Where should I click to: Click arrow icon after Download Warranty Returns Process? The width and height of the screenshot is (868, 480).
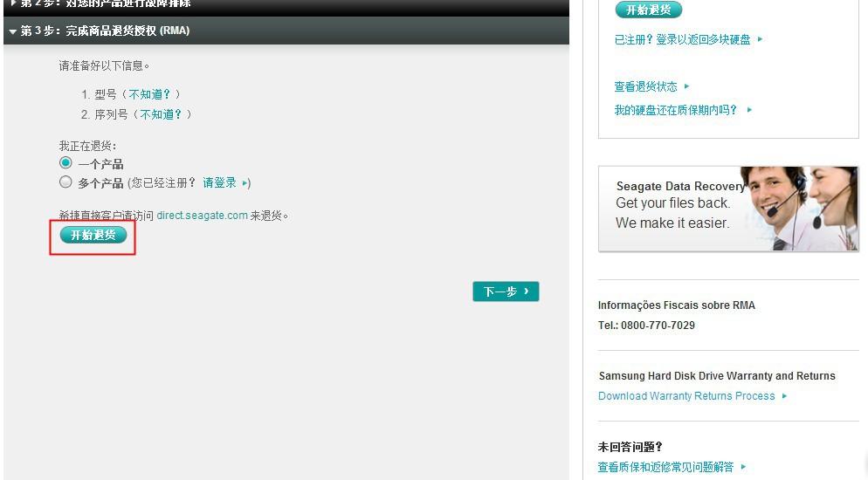tap(785, 396)
